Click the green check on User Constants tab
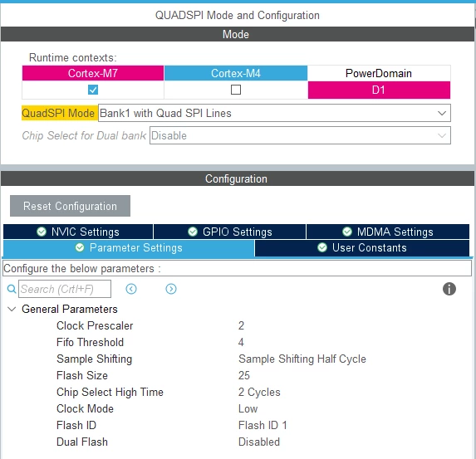476x459 pixels. point(322,247)
